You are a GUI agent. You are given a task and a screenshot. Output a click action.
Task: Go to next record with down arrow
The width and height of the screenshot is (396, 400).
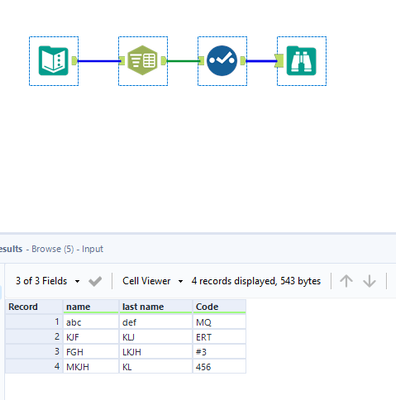(369, 281)
